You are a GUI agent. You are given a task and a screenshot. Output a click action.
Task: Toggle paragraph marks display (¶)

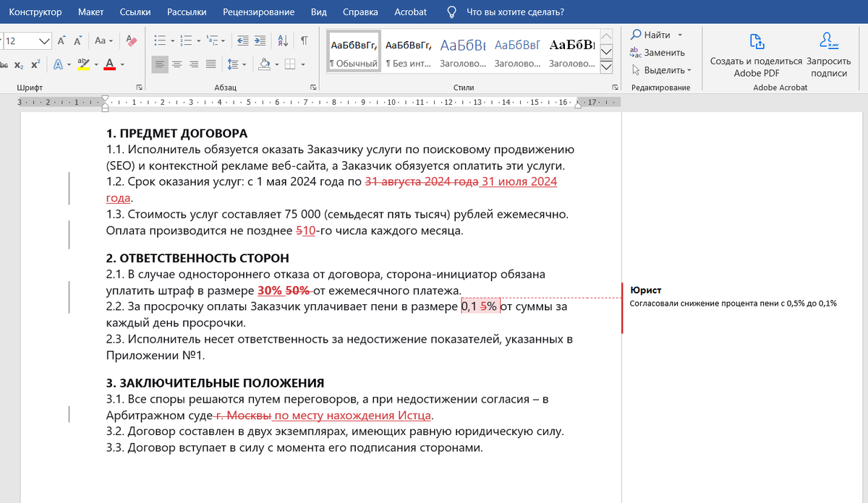305,40
